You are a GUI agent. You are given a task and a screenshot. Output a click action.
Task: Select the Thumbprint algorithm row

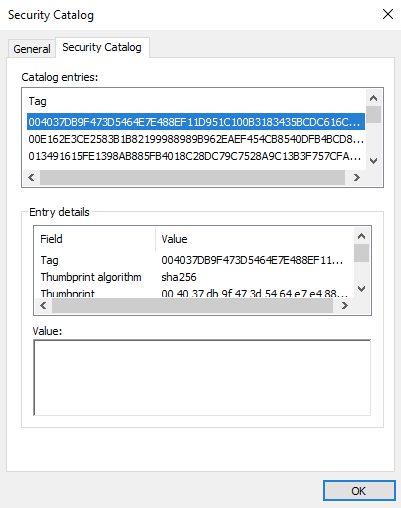pyautogui.click(x=194, y=277)
